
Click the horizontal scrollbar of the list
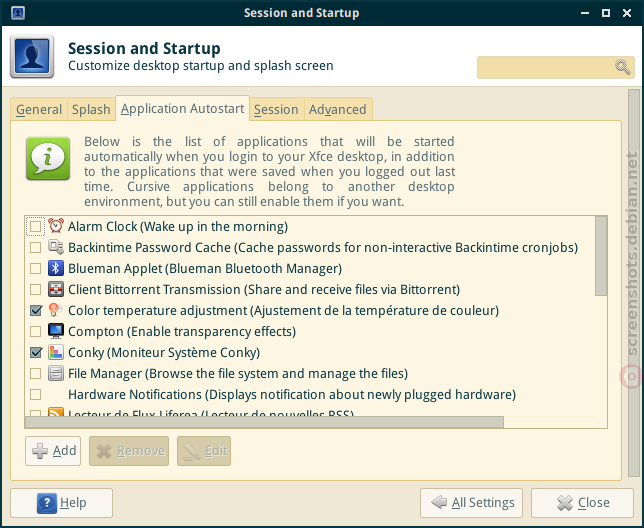point(264,422)
